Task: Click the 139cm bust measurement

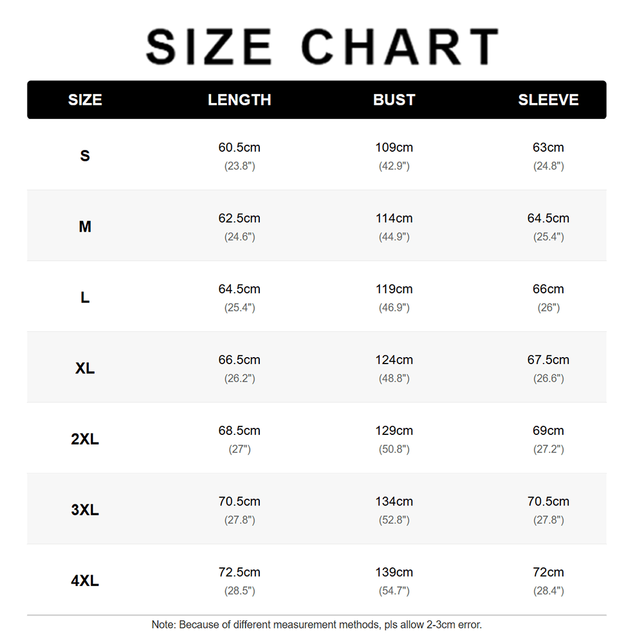Action: pyautogui.click(x=394, y=572)
